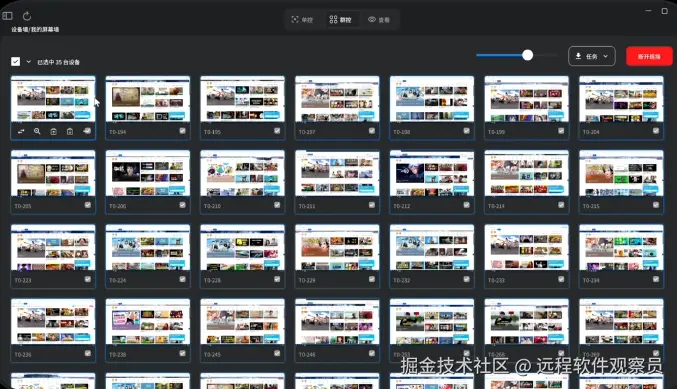Uncheck device T0-232 checkbox
The height and width of the screenshot is (389, 677).
pyautogui.click(x=466, y=279)
